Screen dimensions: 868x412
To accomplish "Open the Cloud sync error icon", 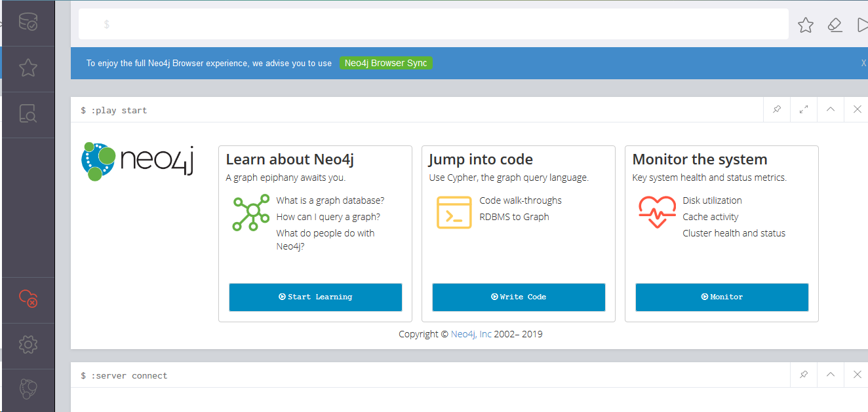I will (28, 299).
